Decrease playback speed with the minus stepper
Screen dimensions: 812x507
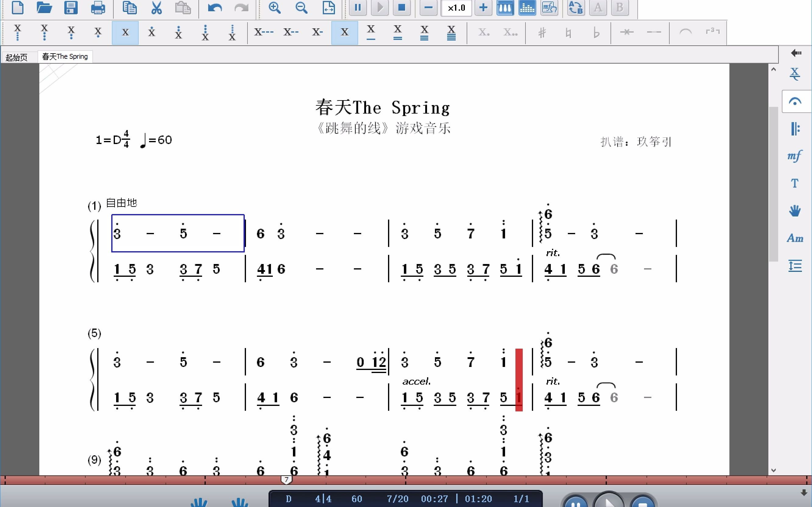(428, 8)
